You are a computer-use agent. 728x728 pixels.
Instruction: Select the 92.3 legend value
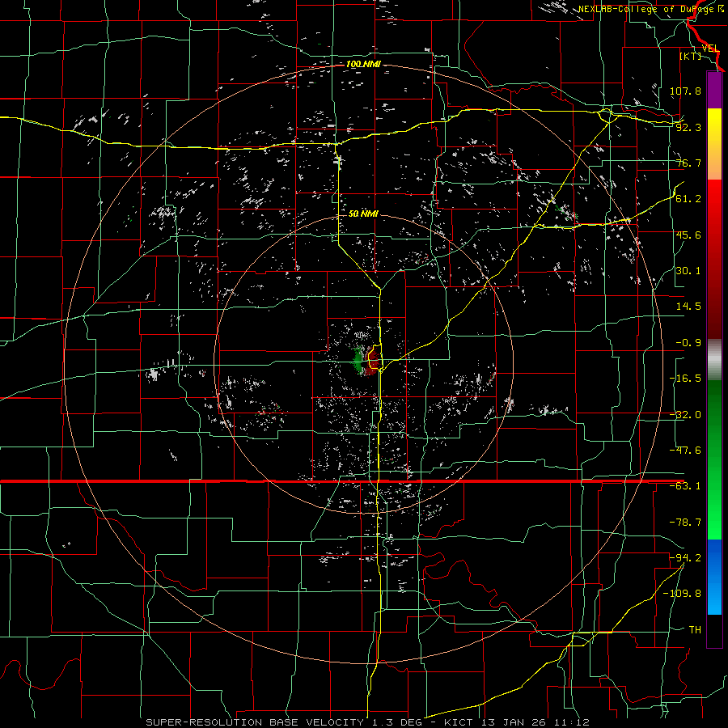[688, 127]
